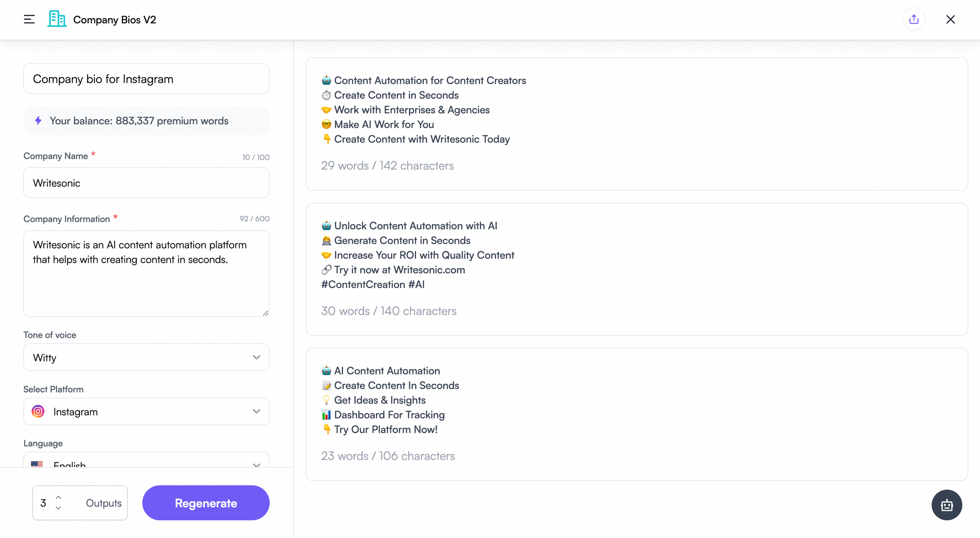Select the AI Content Automation output card
The width and height of the screenshot is (980, 538).
(x=636, y=414)
